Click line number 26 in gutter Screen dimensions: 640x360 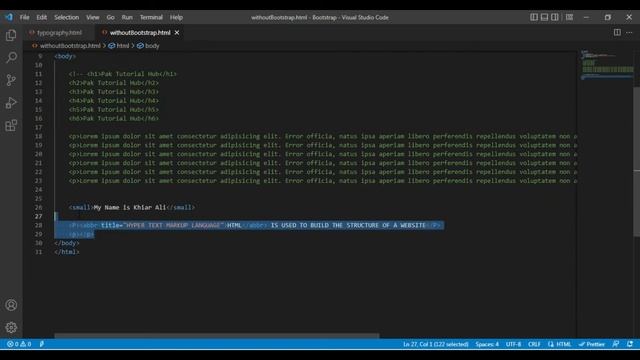pyautogui.click(x=38, y=207)
